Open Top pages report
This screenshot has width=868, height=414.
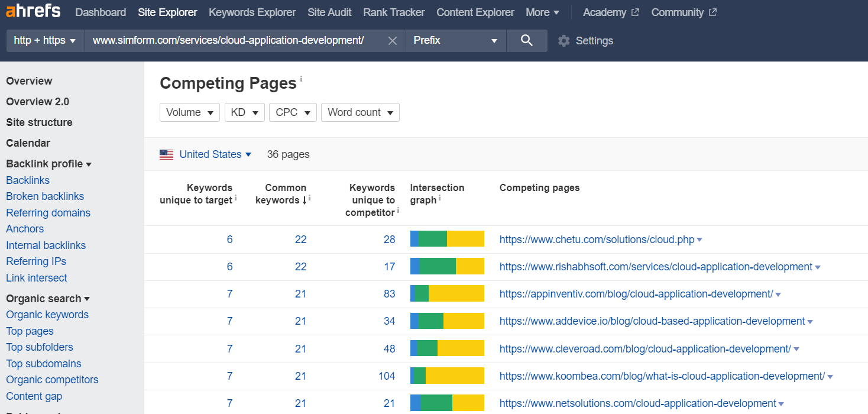(30, 331)
